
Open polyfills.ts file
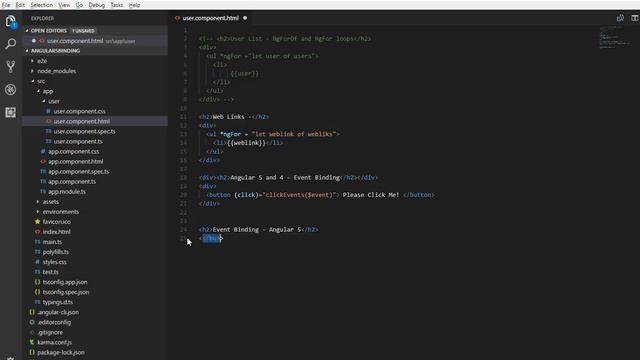[x=56, y=252]
